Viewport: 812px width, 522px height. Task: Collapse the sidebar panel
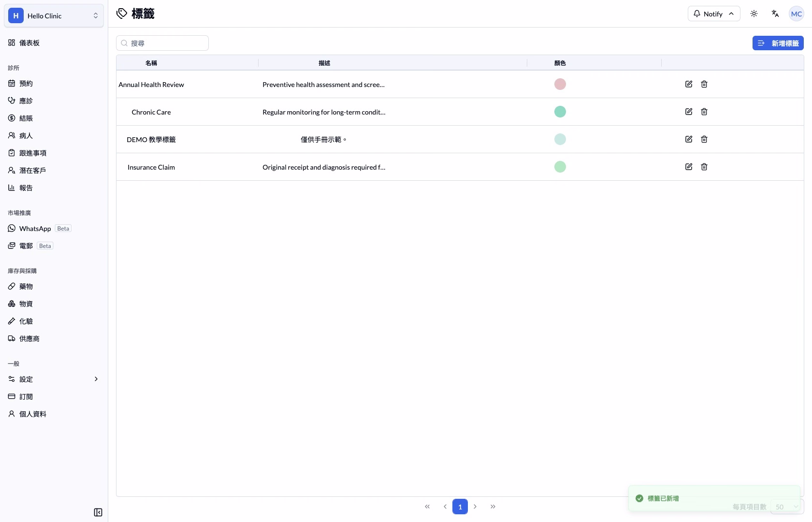point(98,512)
